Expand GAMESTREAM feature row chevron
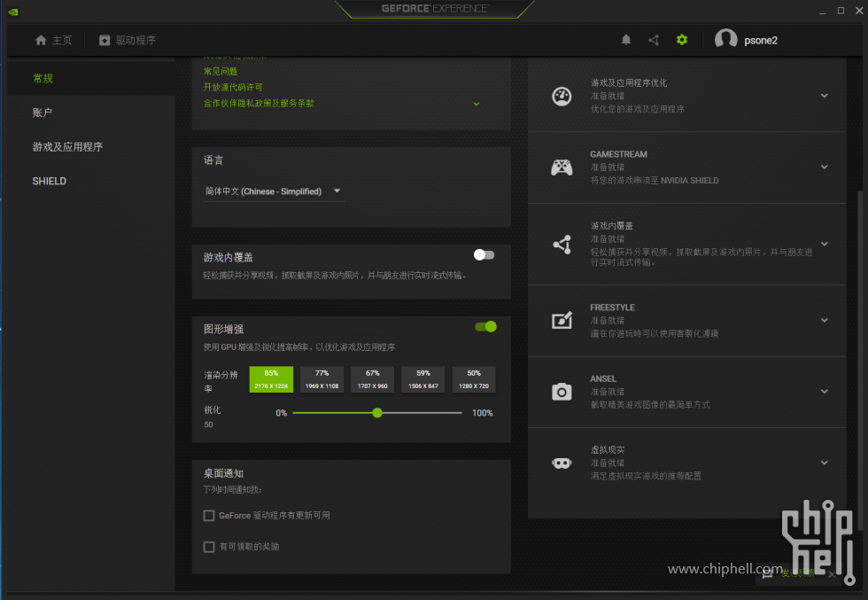 825,167
